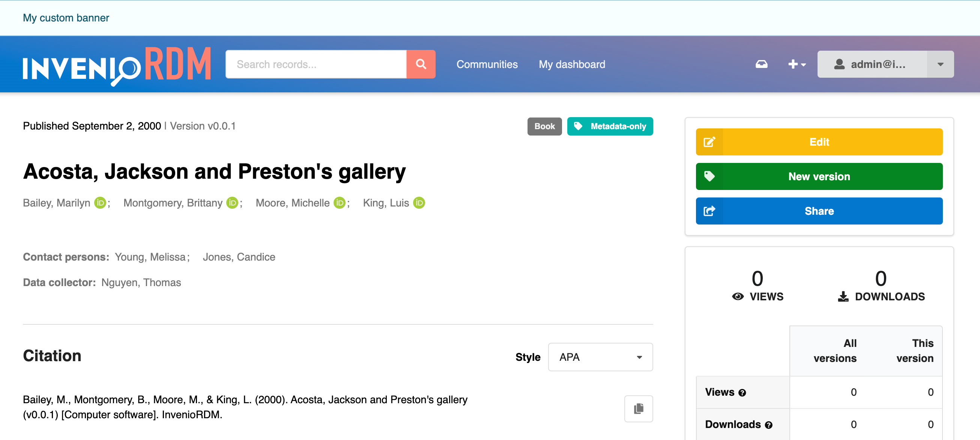
Task: Click the Downloads help question icon
Action: click(x=769, y=425)
